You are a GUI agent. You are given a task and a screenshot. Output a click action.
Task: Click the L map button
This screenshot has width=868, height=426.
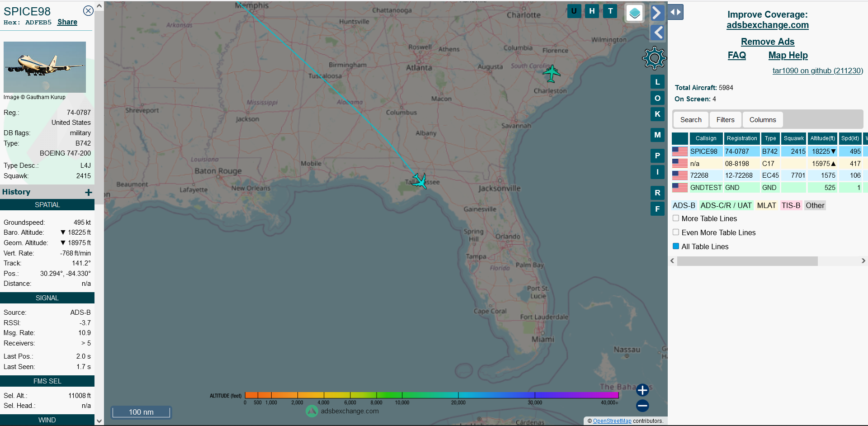(657, 82)
